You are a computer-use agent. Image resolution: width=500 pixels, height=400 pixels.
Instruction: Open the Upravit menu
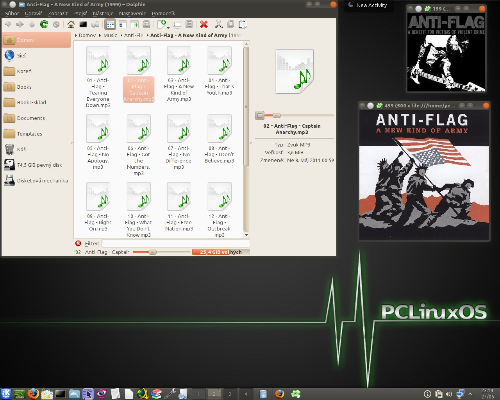pos(33,13)
